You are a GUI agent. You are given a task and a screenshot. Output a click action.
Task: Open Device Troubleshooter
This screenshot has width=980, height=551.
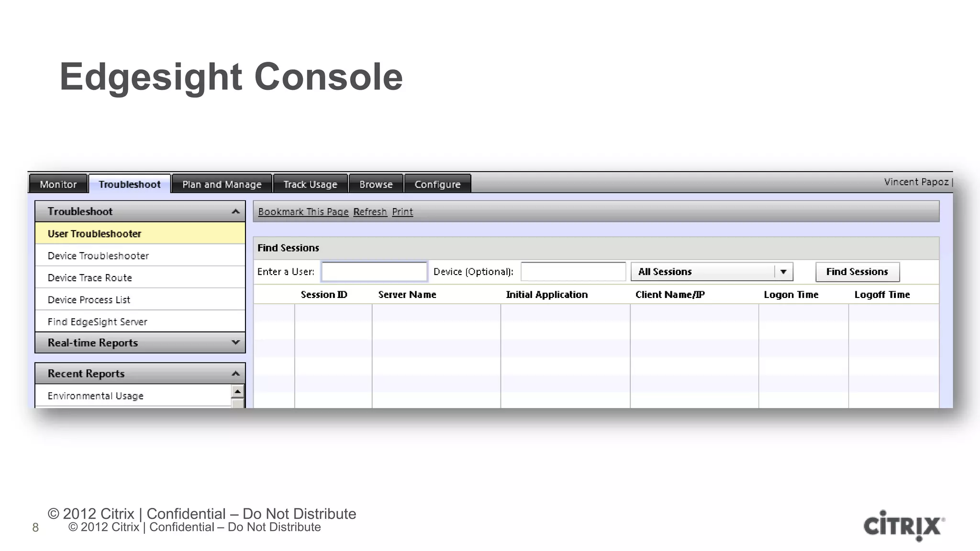tap(140, 255)
